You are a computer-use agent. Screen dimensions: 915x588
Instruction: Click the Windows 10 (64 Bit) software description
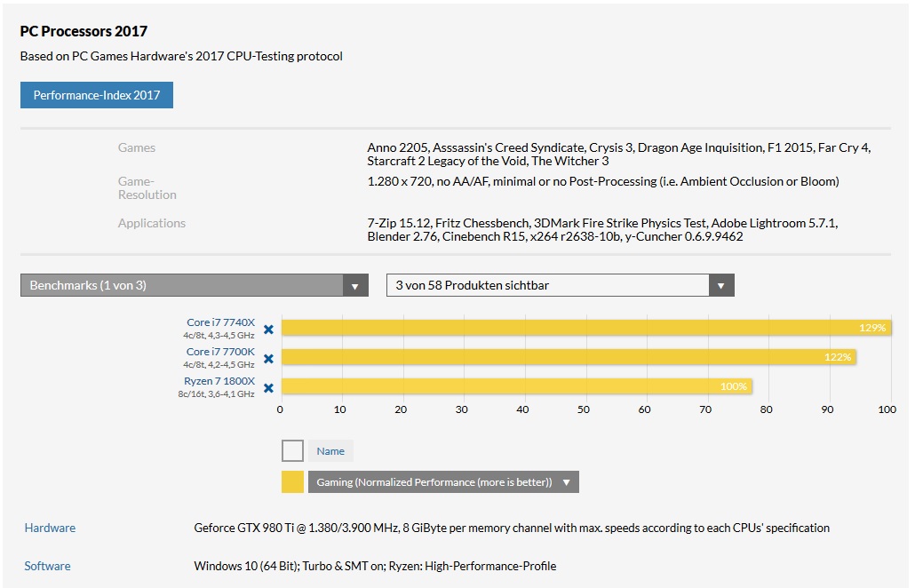click(x=375, y=566)
